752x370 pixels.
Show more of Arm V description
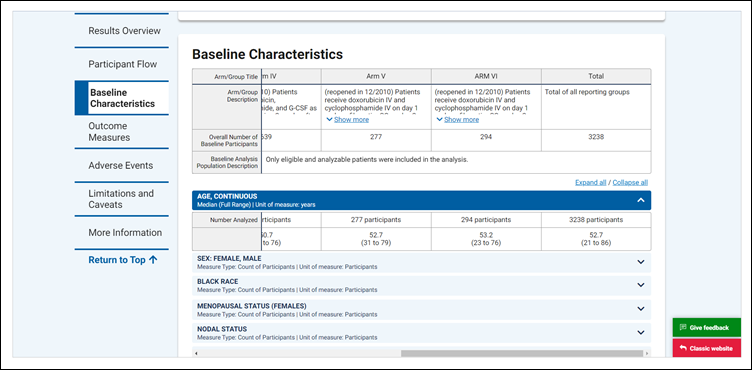pos(352,119)
